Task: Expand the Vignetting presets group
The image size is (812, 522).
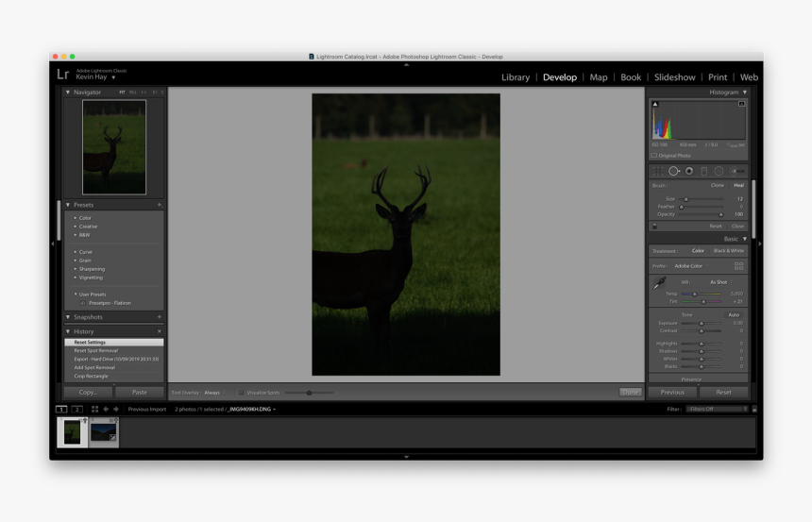Action: 76,278
